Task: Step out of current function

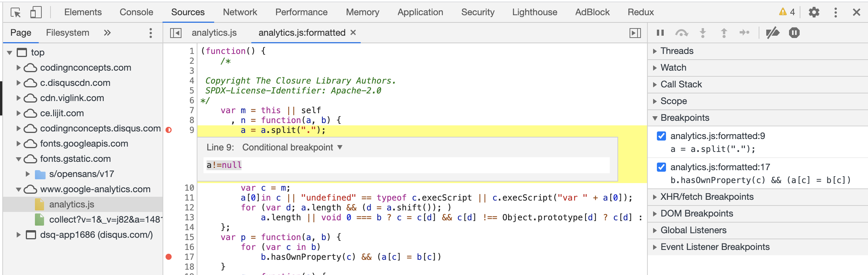Action: point(724,33)
